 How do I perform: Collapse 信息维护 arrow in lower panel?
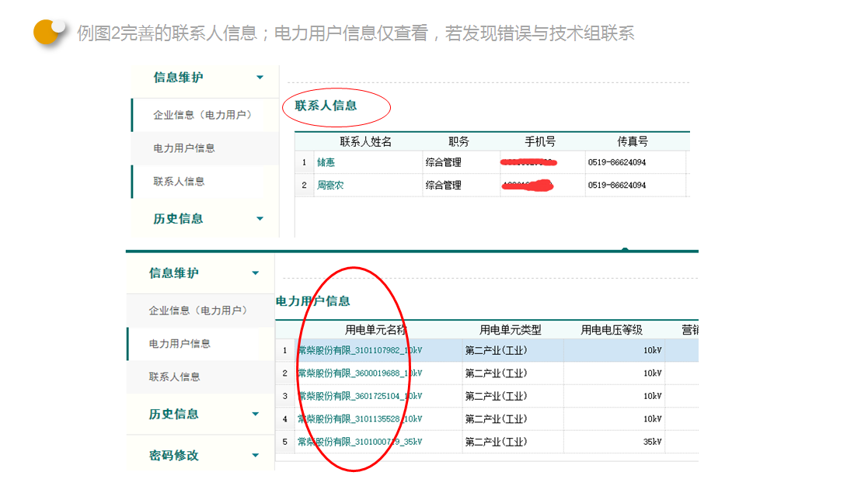(256, 273)
